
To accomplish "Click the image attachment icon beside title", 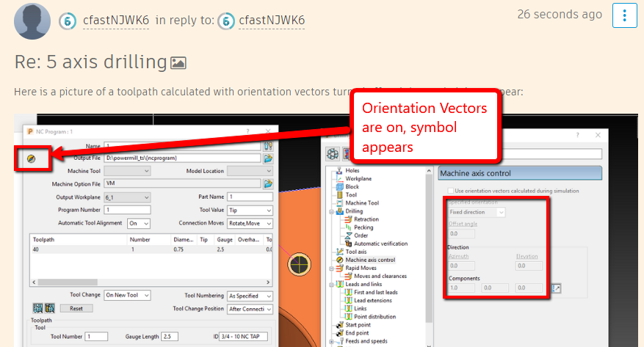I will [178, 63].
